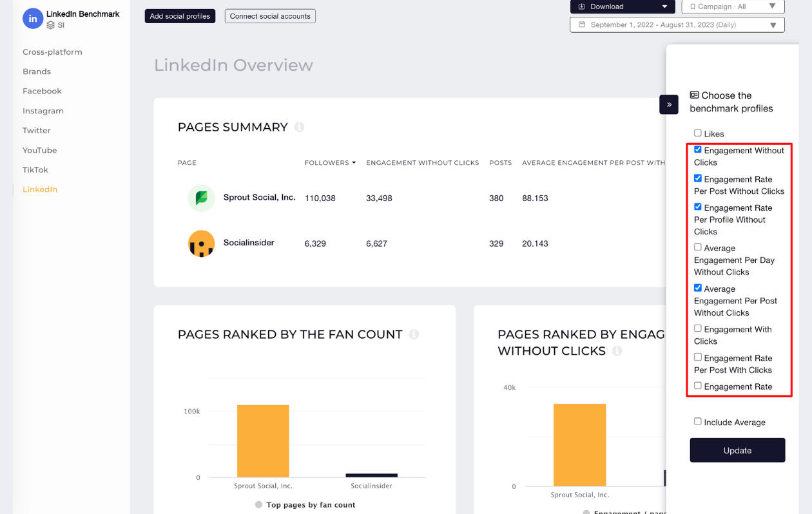Click the 329 posts value
This screenshot has width=812, height=514.
(x=496, y=243)
